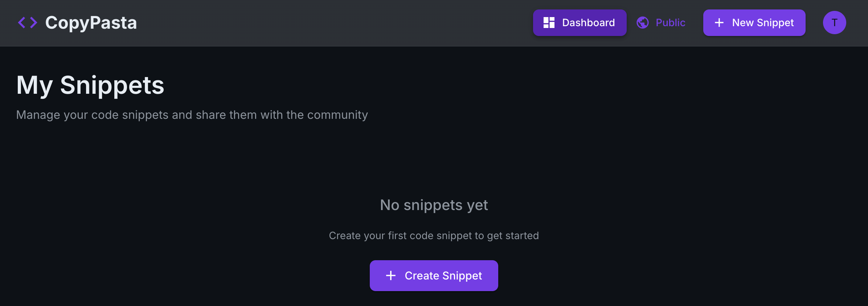This screenshot has height=306, width=868.
Task: Go home via the CopyPasta brand name
Action: 91,23
